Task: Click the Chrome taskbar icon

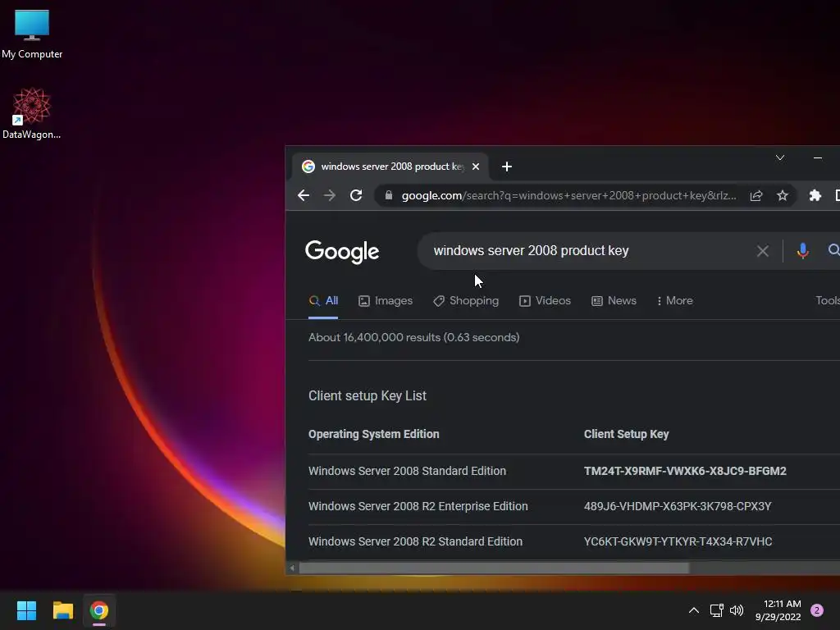Action: coord(99,610)
